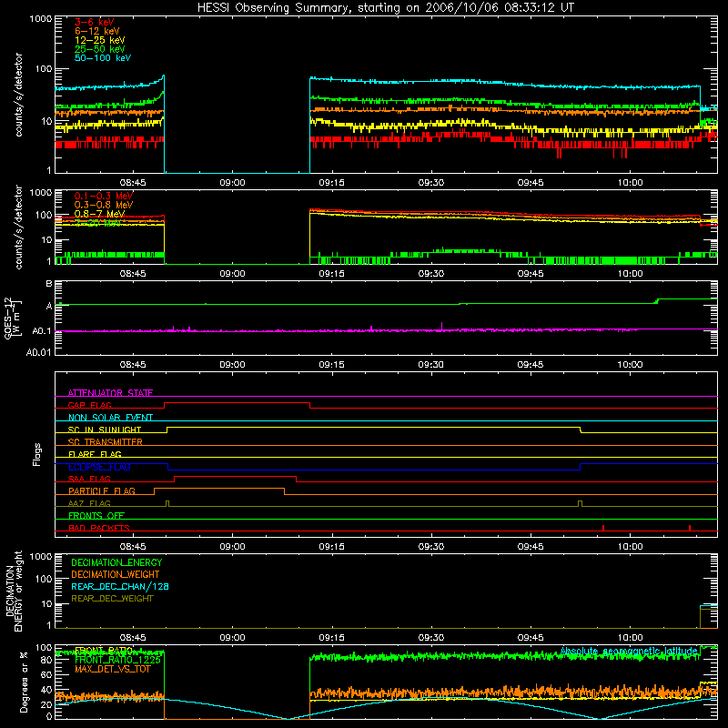728x728 pixels.
Task: Click the A0.01 tick on GOES panel
Action: click(x=38, y=352)
